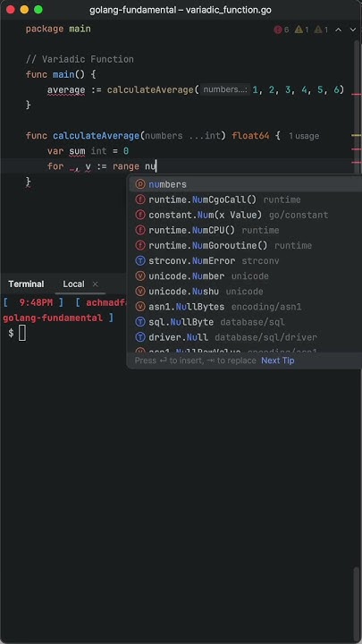Select the Local terminal tab
The width and height of the screenshot is (362, 644).
click(73, 284)
